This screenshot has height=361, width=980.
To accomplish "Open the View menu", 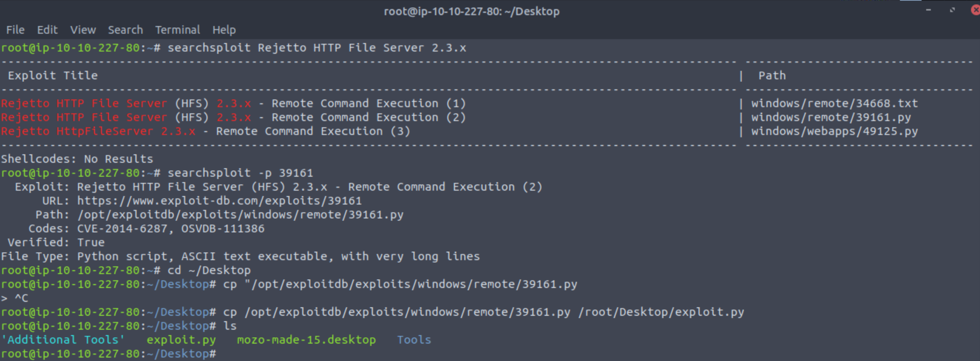I will [x=83, y=30].
